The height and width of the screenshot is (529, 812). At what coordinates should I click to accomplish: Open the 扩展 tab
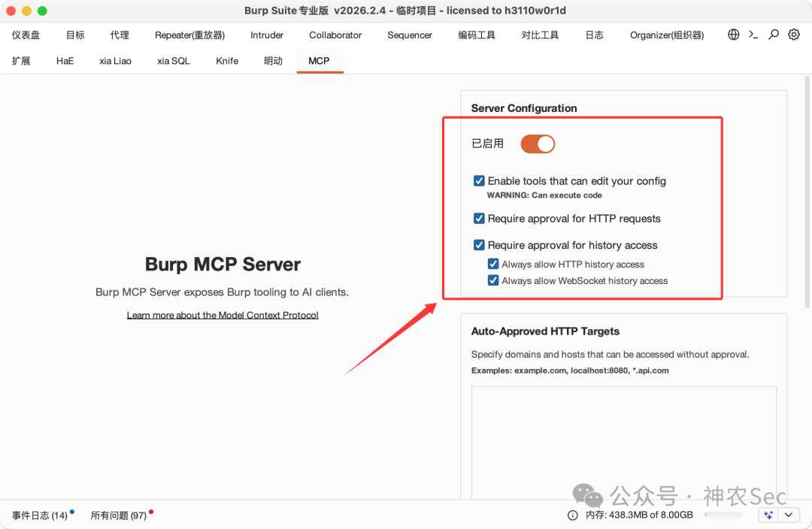point(21,61)
